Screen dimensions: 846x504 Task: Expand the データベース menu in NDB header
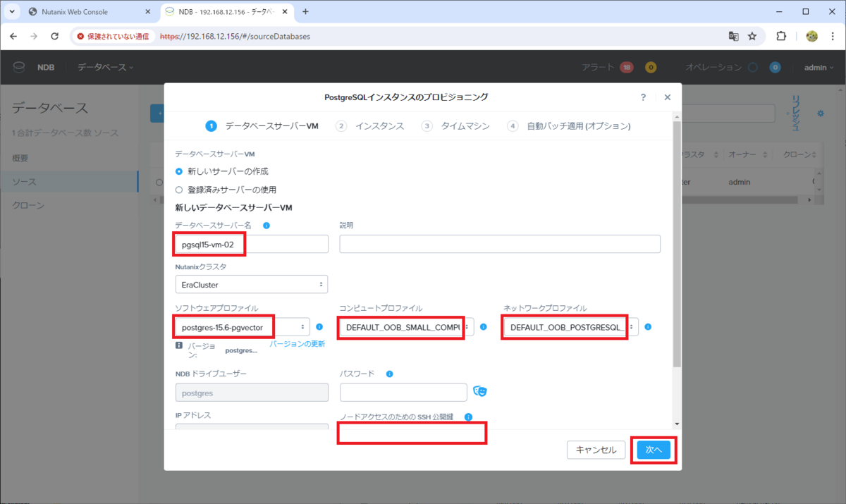tap(105, 67)
